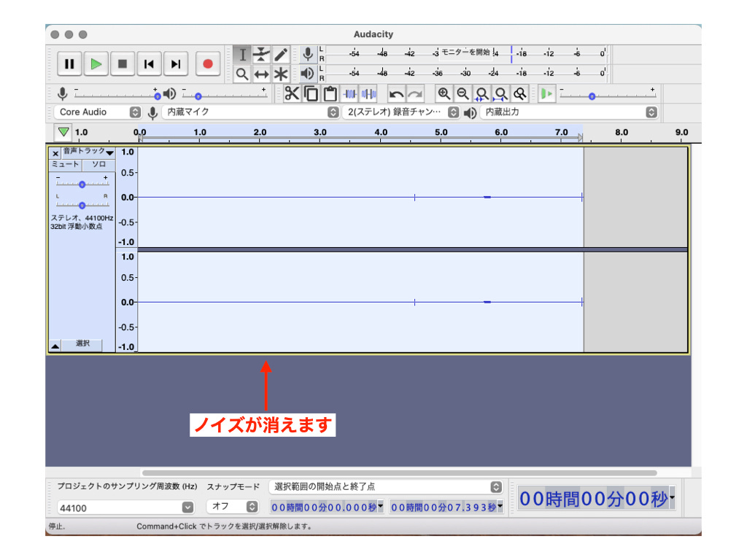The image size is (747, 560).
Task: Adjust the track pan slider
Action: click(x=82, y=205)
